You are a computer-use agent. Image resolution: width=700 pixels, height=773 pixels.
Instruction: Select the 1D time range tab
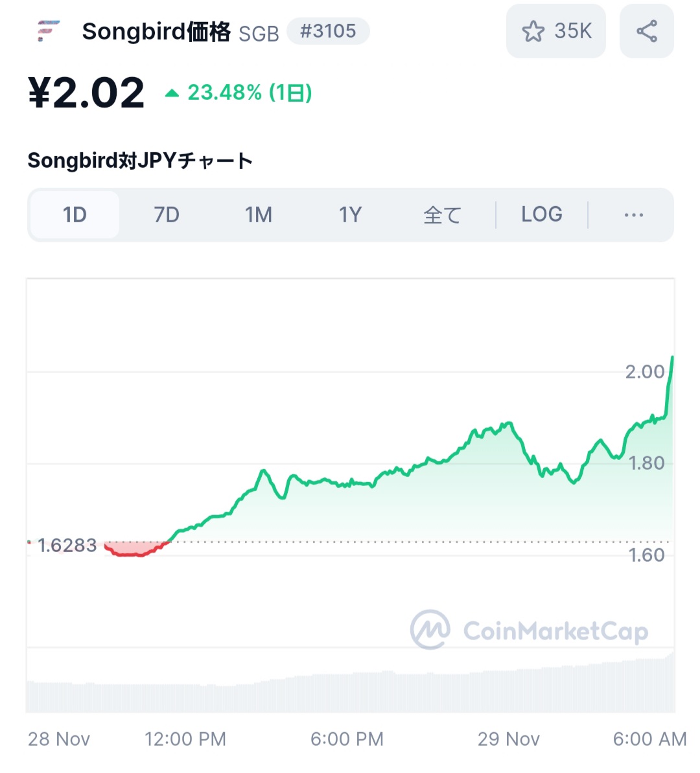tap(75, 215)
